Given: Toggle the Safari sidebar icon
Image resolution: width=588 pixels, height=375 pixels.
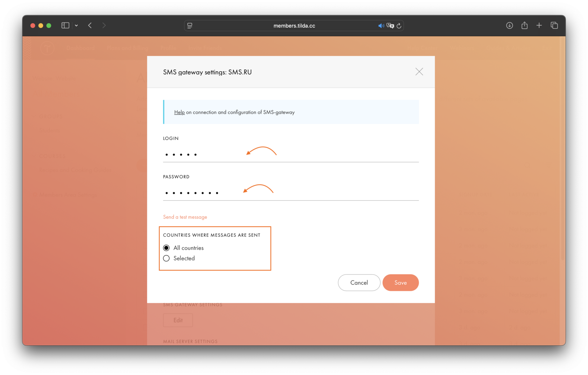Looking at the screenshot, I should [65, 26].
